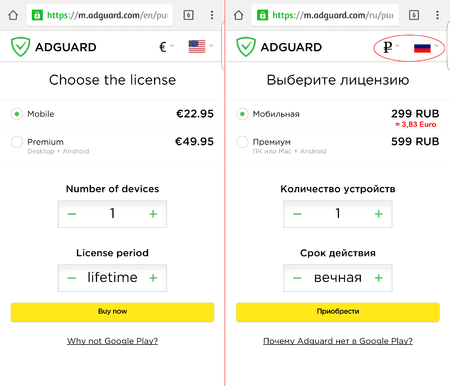This screenshot has width=450, height=386.
Task: Select the Премиум license radio button
Action: pos(242,142)
